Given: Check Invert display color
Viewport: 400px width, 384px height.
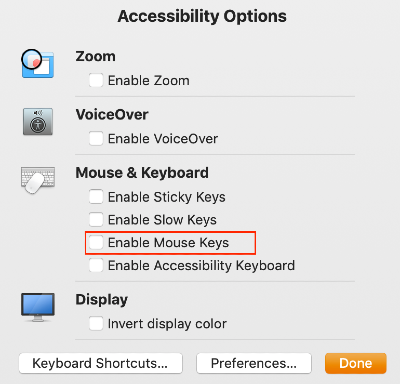Looking at the screenshot, I should pyautogui.click(x=96, y=323).
